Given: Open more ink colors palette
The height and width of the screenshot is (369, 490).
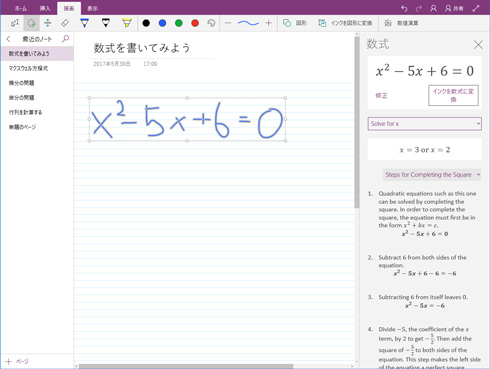Looking at the screenshot, I should pyautogui.click(x=211, y=23).
